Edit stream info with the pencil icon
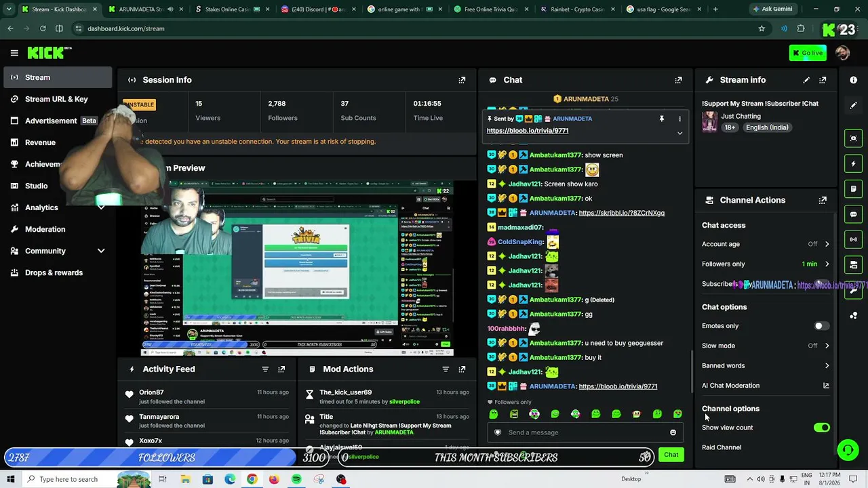Viewport: 868px width, 488px height. [806, 80]
